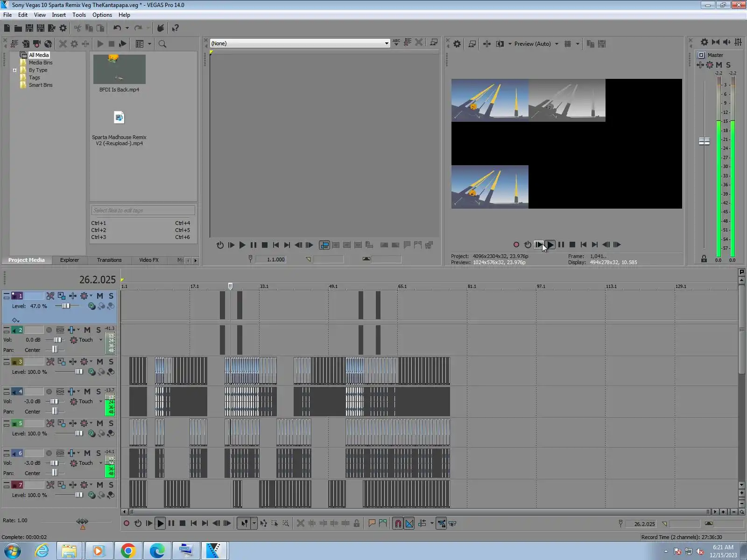Toggle Split Screen View in preview
747x560 pixels.
click(500, 44)
